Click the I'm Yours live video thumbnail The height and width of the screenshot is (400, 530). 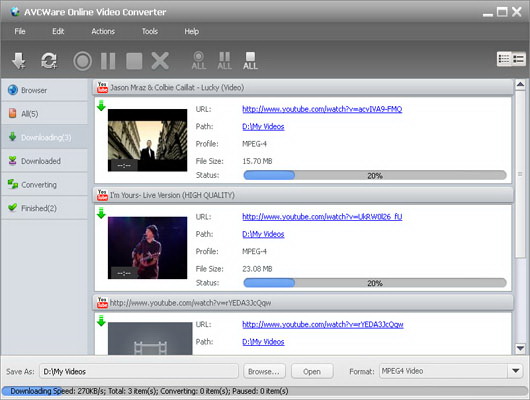tap(147, 248)
